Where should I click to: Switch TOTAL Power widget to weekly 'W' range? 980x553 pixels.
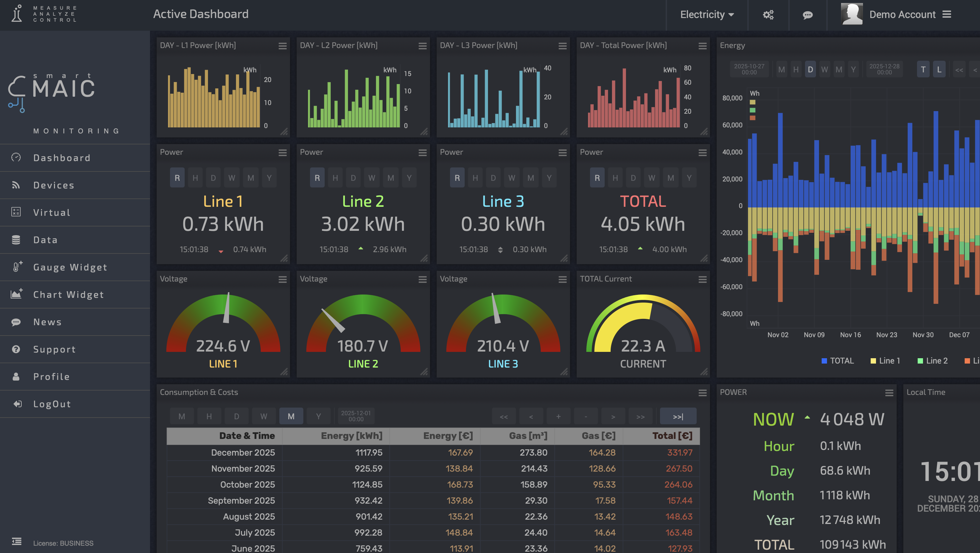652,177
